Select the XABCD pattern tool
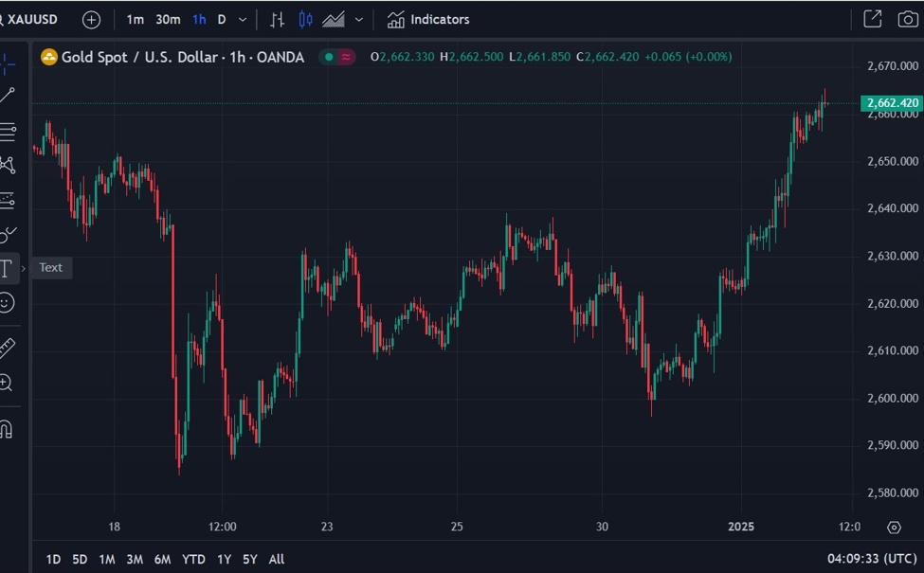 point(9,165)
